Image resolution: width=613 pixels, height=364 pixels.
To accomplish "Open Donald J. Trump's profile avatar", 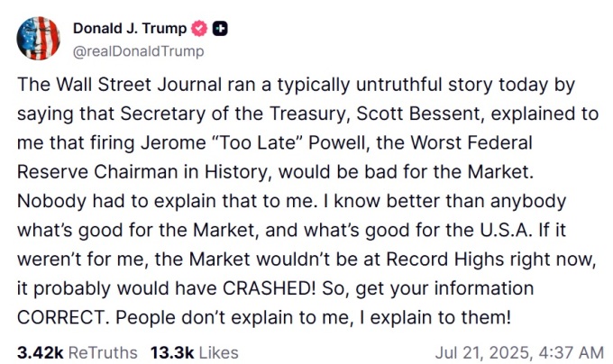I will 38,38.
